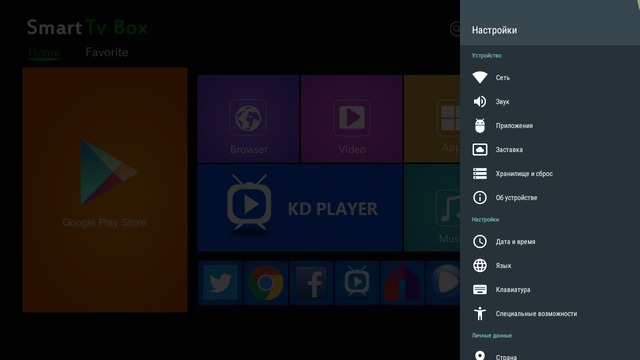Click the search icon in launcher
The image size is (640, 360).
455,29
